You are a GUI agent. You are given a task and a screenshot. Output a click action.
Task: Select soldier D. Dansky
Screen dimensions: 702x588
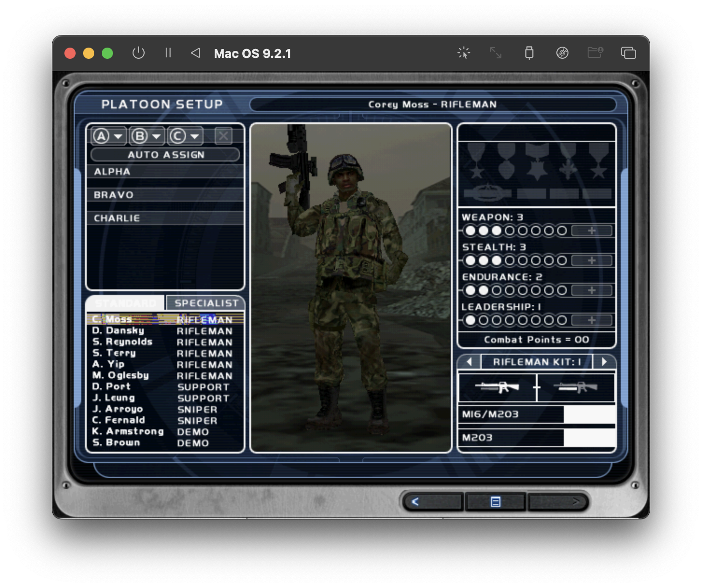coord(165,331)
